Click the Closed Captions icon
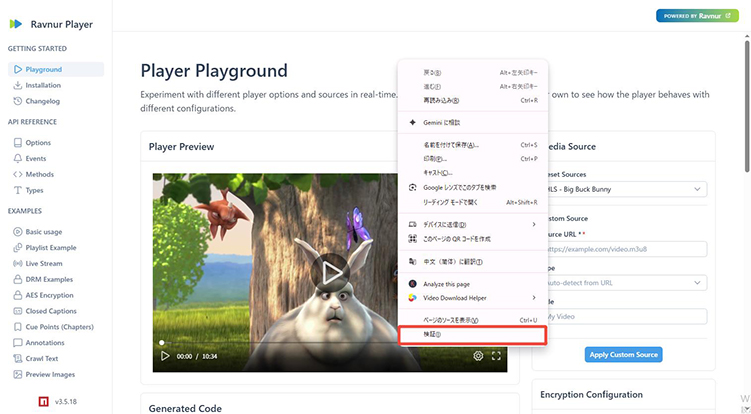 pos(18,311)
